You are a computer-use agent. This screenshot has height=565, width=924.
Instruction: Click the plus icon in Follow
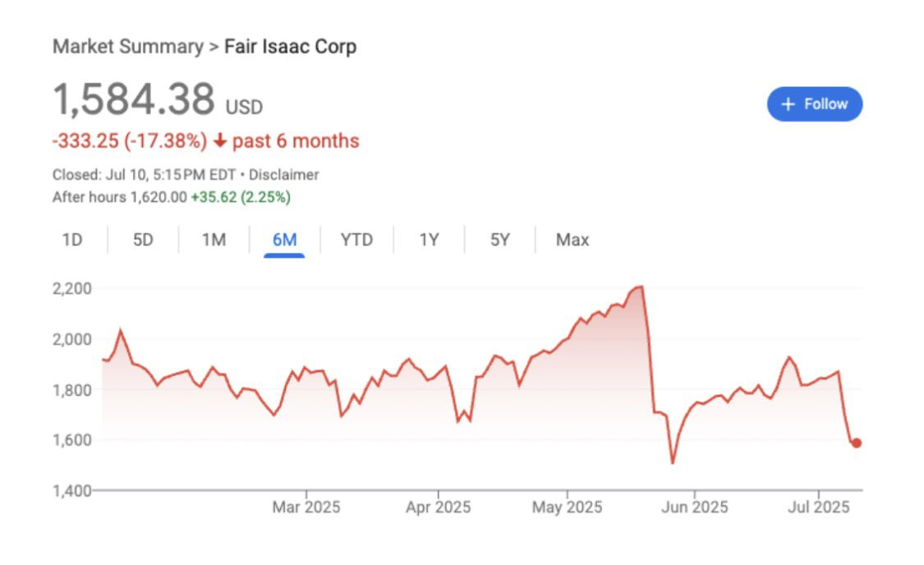pos(788,104)
